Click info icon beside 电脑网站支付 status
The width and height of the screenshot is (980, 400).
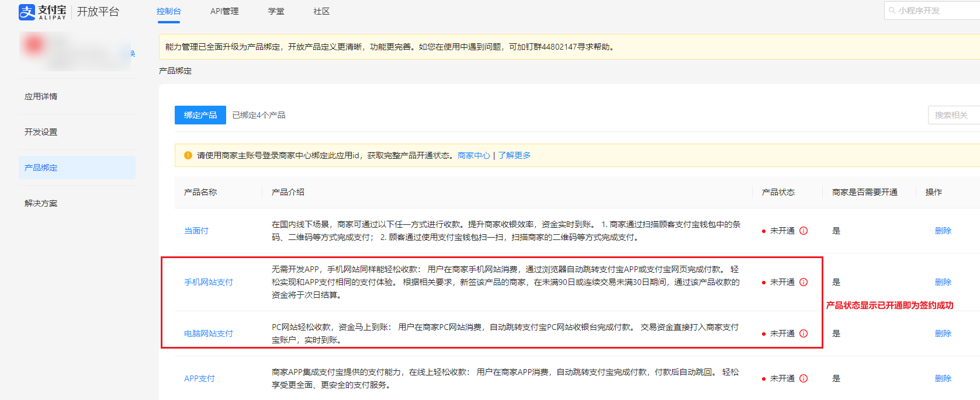pos(804,333)
